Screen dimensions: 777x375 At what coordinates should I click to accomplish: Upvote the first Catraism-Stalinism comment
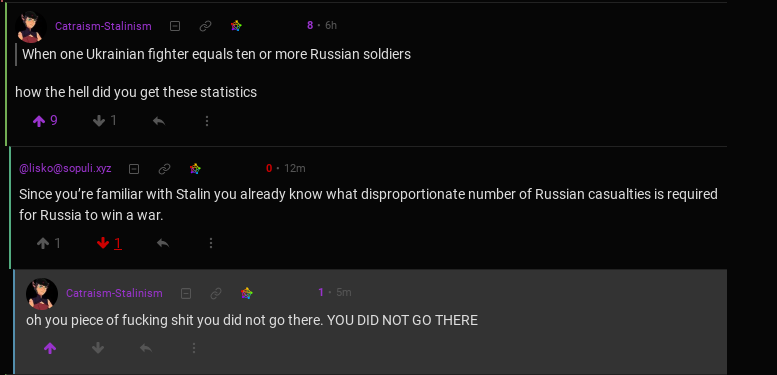(x=45, y=121)
